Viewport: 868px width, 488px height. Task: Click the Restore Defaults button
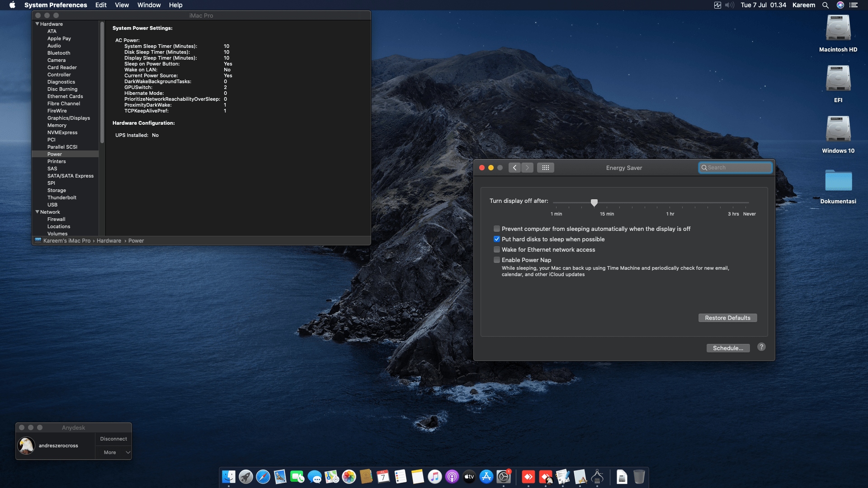pyautogui.click(x=727, y=318)
